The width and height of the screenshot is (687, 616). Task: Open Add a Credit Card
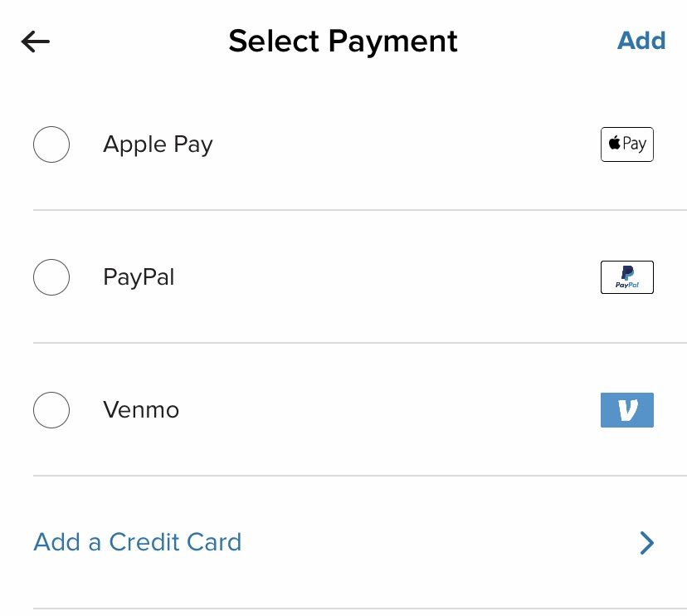tap(137, 542)
